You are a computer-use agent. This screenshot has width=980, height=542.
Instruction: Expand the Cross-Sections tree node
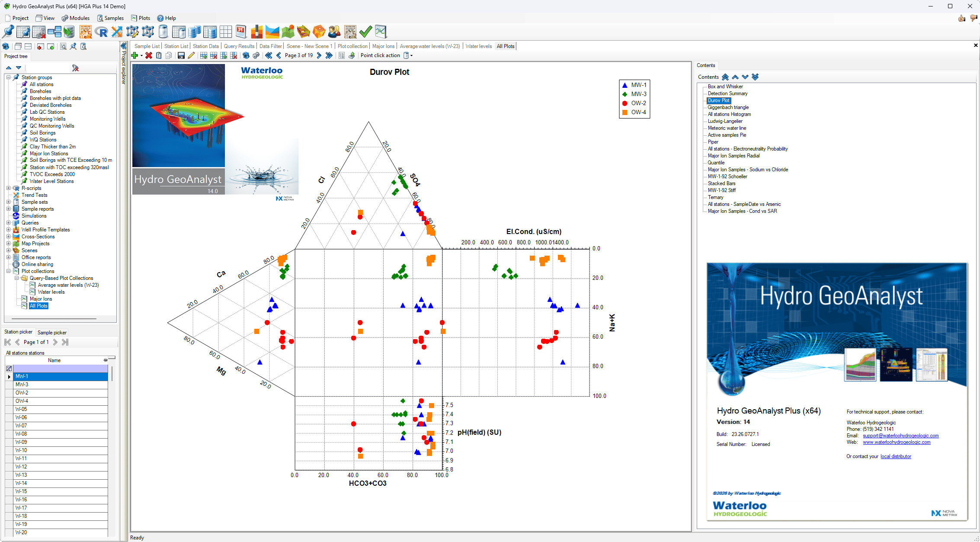tap(8, 237)
